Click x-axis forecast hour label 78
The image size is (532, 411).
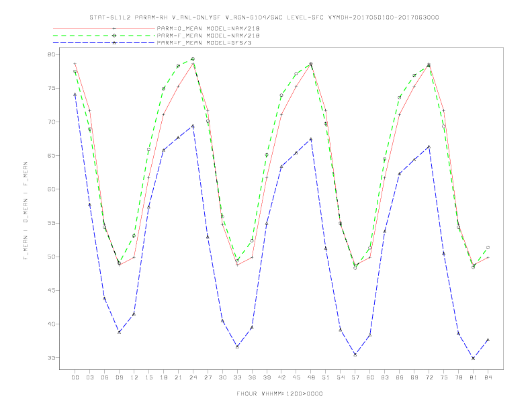pos(458,377)
